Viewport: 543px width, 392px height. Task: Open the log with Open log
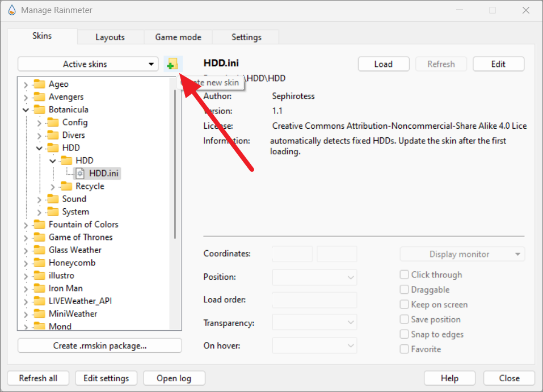click(x=174, y=378)
